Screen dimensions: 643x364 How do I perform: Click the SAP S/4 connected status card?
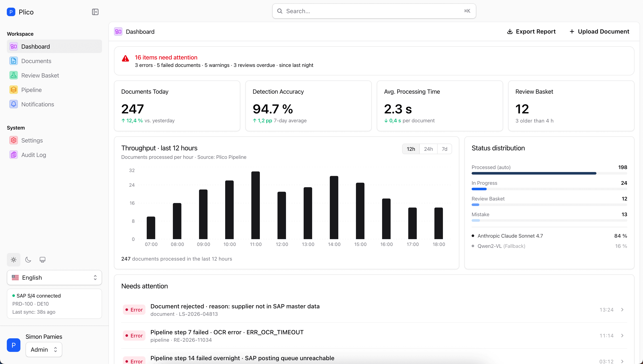tap(54, 304)
